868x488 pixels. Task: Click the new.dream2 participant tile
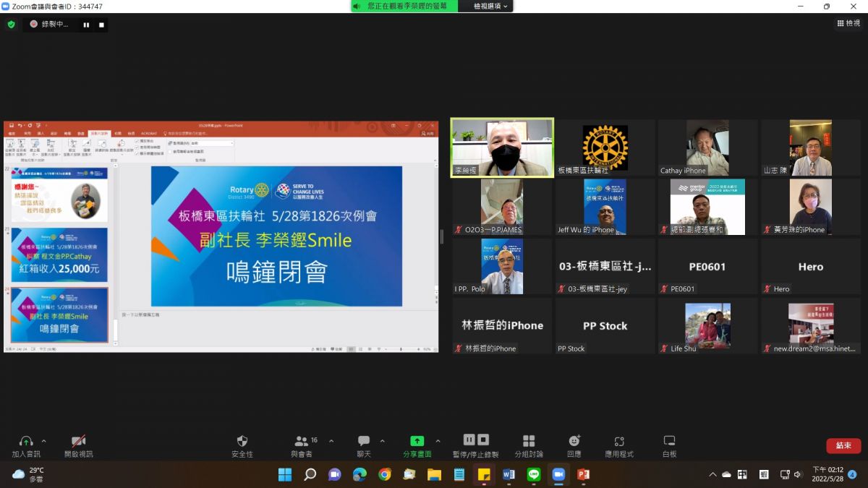pos(810,325)
